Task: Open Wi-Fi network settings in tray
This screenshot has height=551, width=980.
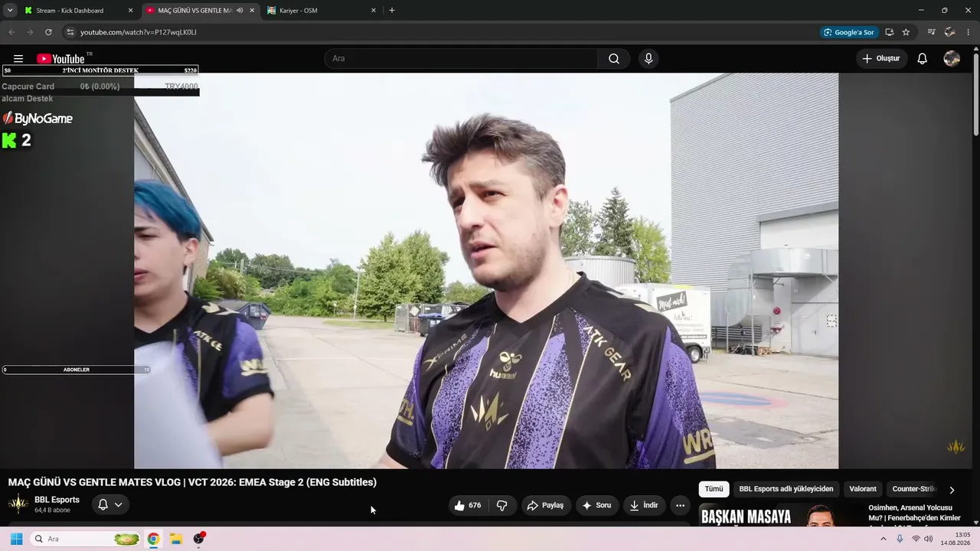Action: [x=916, y=539]
